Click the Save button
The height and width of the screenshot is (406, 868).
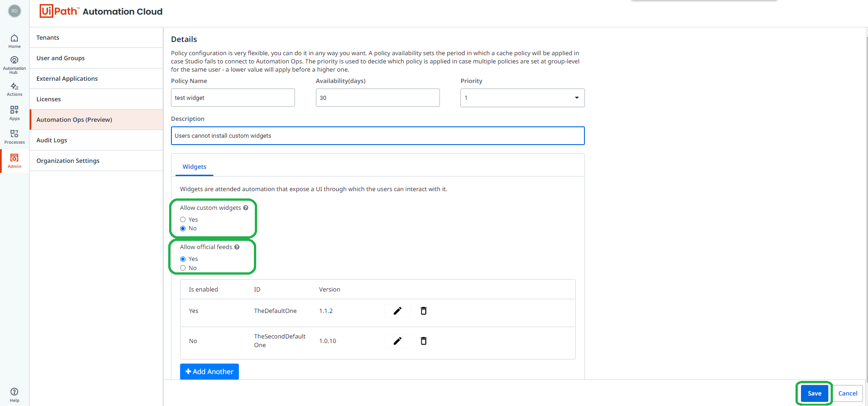click(815, 393)
